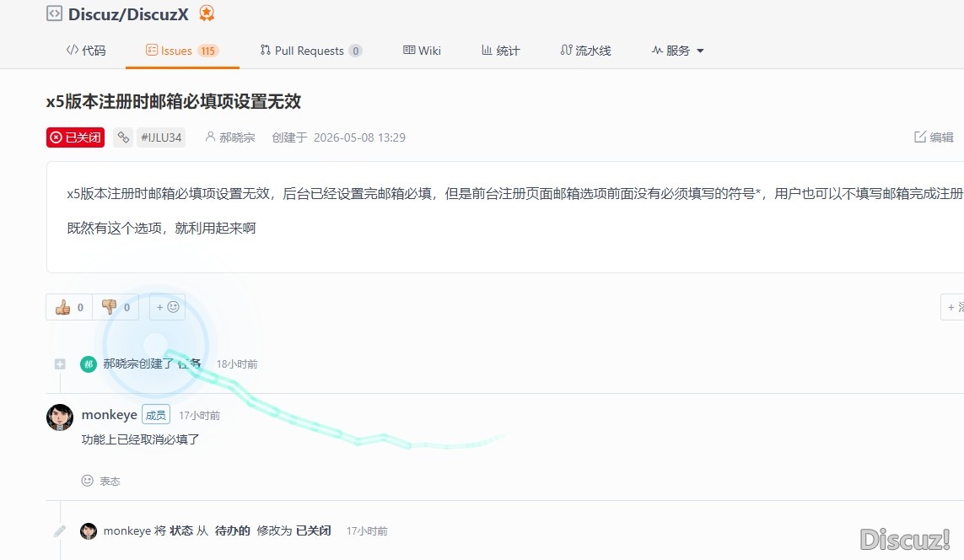The height and width of the screenshot is (560, 964).
Task: Click the comment text 功能上已经取消必填了
Action: point(140,439)
